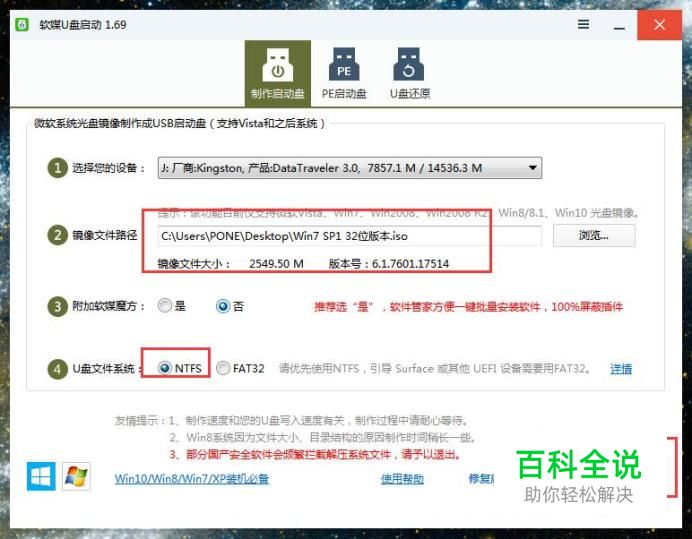Image resolution: width=692 pixels, height=539 pixels.
Task: Select 是 for 附加软媒魔方
Action: pyautogui.click(x=172, y=305)
